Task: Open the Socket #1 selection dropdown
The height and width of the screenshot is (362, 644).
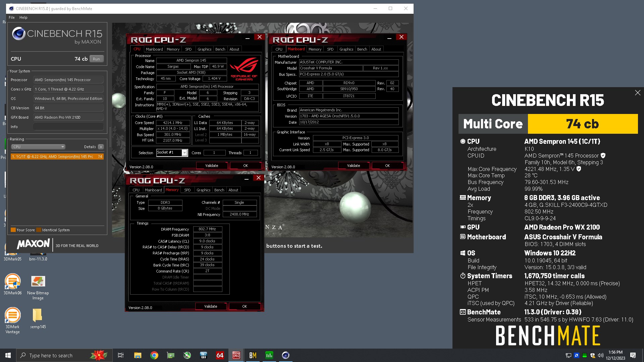Action: click(x=172, y=153)
